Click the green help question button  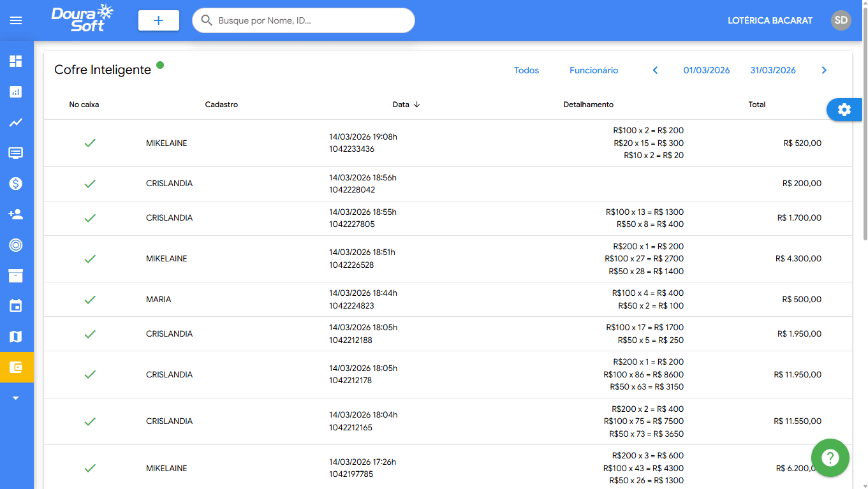tap(830, 458)
